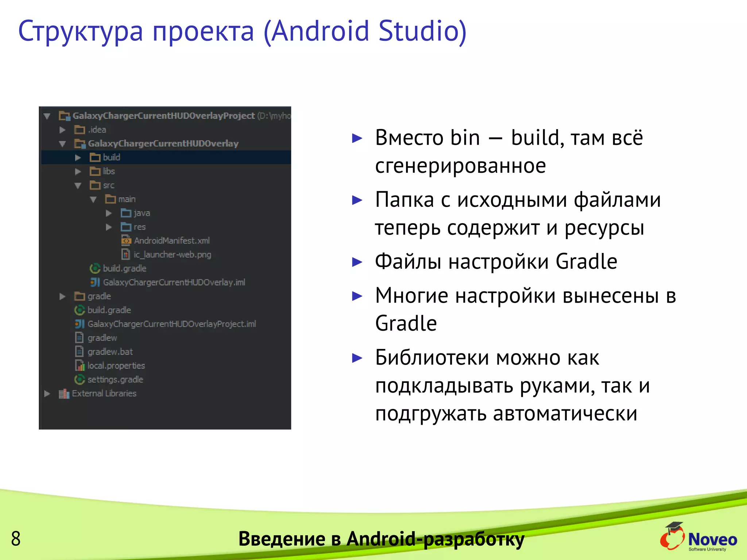The width and height of the screenshot is (747, 560).
Task: Select the gradle folder label
Action: point(99,296)
